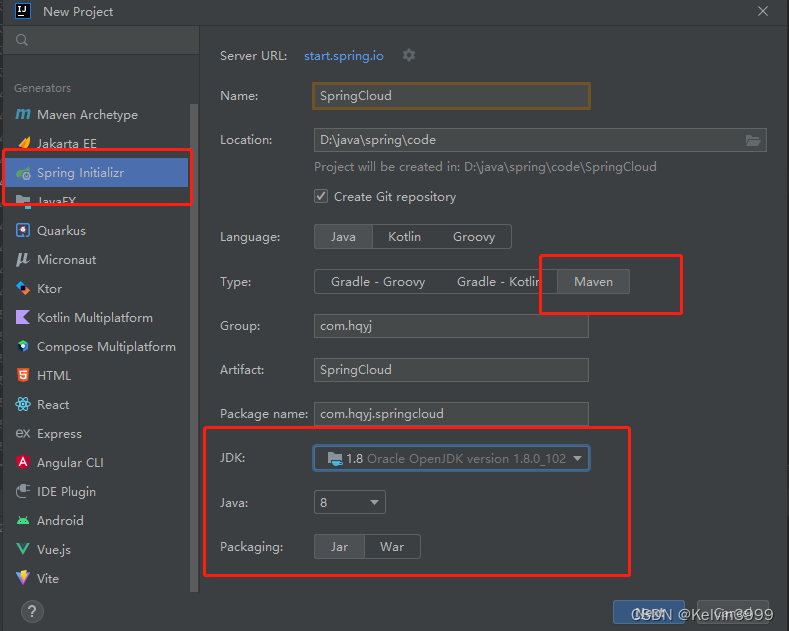Select Spring Initializr in generator list
Screen dimensions: 789x631
coord(96,173)
